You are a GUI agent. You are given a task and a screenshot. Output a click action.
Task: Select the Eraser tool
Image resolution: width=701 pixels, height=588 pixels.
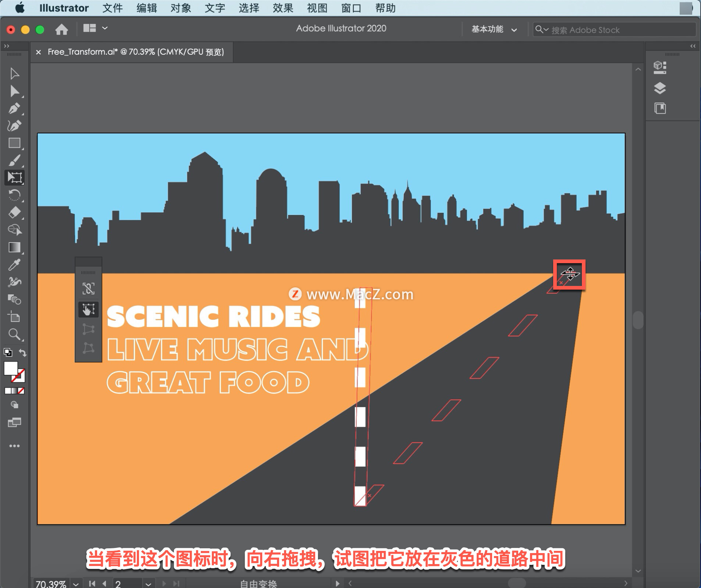point(14,212)
